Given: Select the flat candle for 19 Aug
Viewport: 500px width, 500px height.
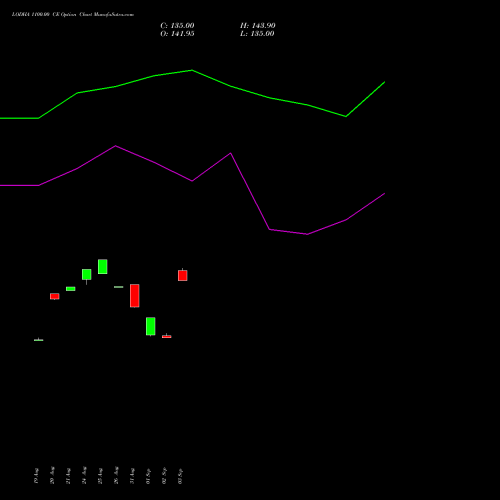Looking at the screenshot, I should [x=39, y=340].
